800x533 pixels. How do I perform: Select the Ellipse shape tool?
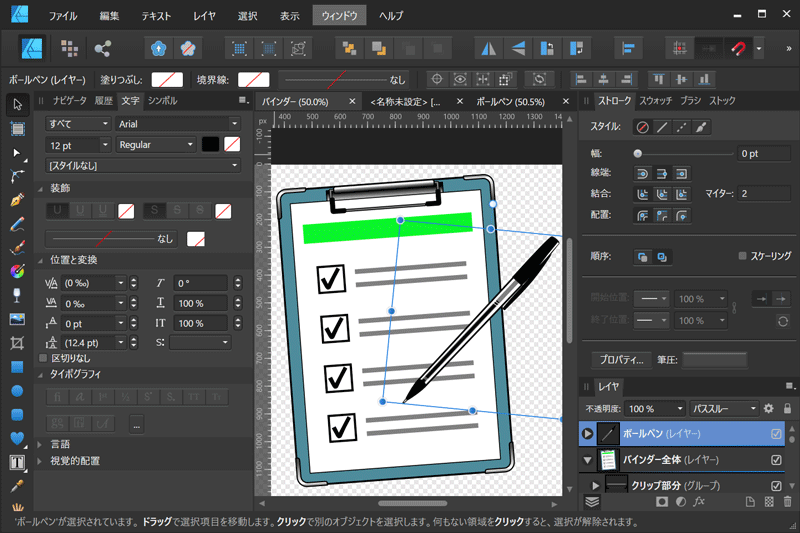17,391
